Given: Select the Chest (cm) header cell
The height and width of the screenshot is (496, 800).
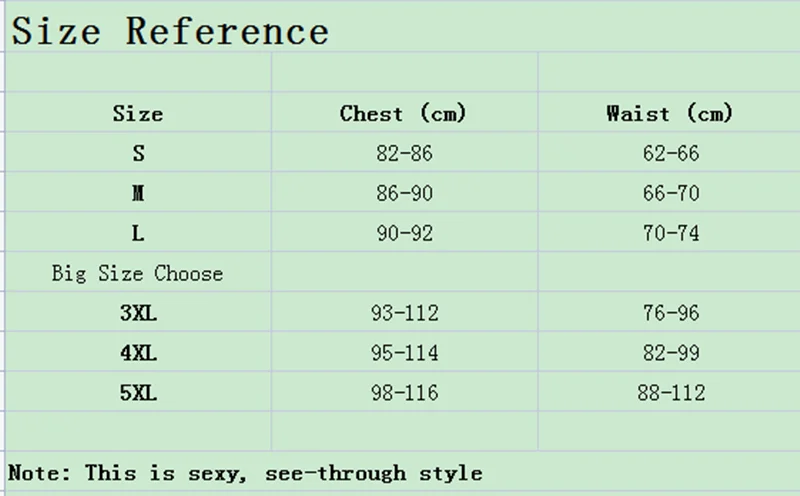Looking at the screenshot, I should (x=403, y=114).
